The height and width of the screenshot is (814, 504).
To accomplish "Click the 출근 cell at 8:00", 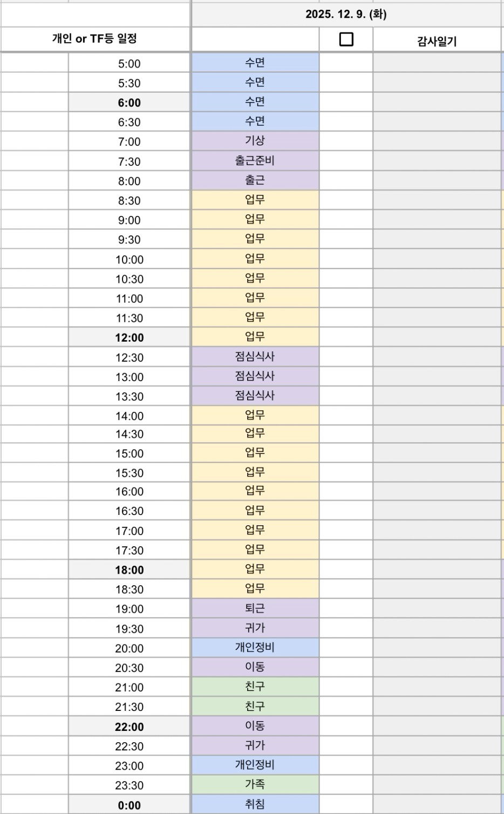I will [255, 180].
